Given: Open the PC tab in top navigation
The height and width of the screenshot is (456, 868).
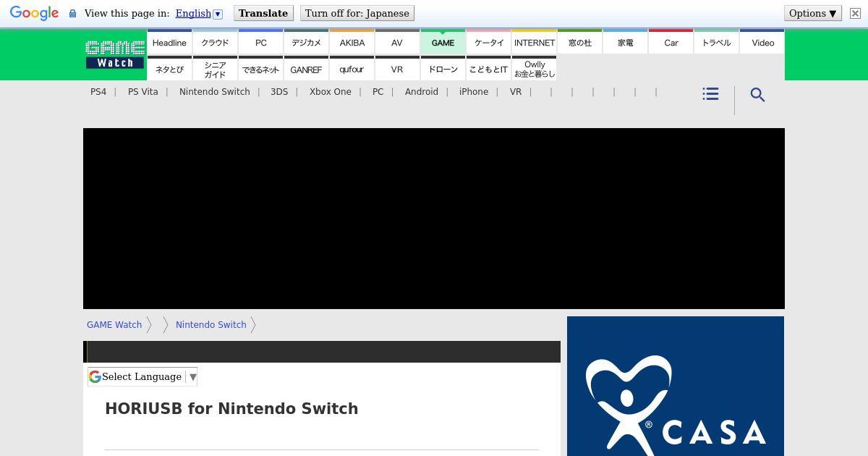Looking at the screenshot, I should (x=261, y=43).
